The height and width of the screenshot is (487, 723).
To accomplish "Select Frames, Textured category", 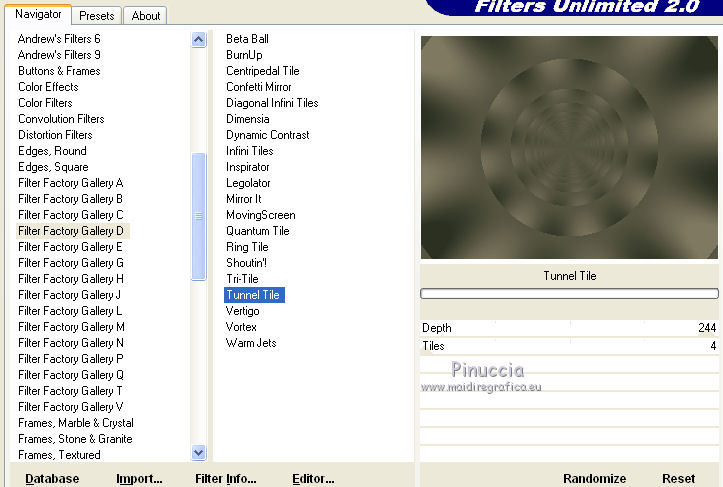I will click(x=59, y=455).
